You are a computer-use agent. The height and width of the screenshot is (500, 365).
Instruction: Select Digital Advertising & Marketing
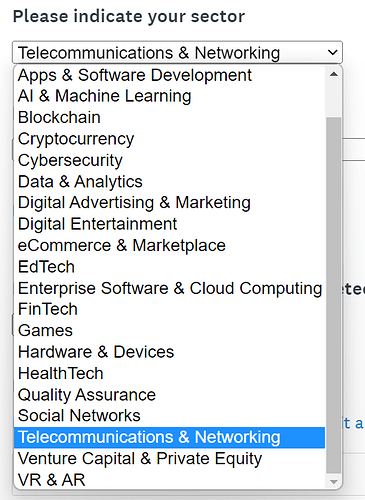tap(169, 203)
